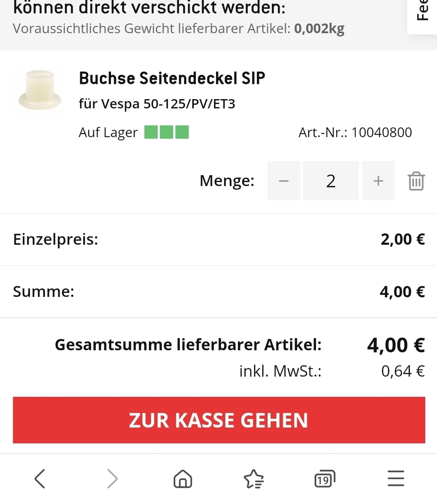Click the inkl. MwSt. amount 0,64 €
The image size is (437, 504).
pos(403,371)
